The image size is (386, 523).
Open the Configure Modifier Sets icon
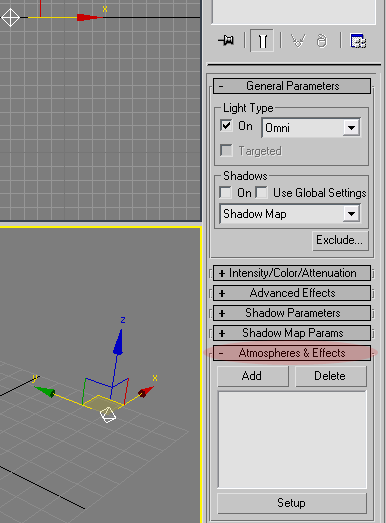click(x=358, y=41)
